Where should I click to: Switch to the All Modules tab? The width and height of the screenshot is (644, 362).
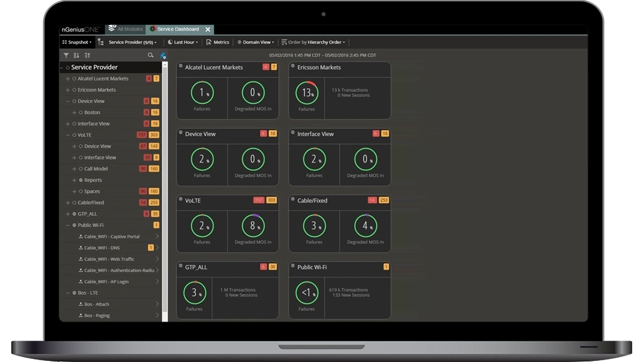pyautogui.click(x=124, y=29)
